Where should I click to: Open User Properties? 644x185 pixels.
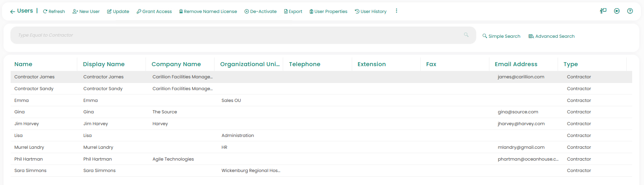328,11
